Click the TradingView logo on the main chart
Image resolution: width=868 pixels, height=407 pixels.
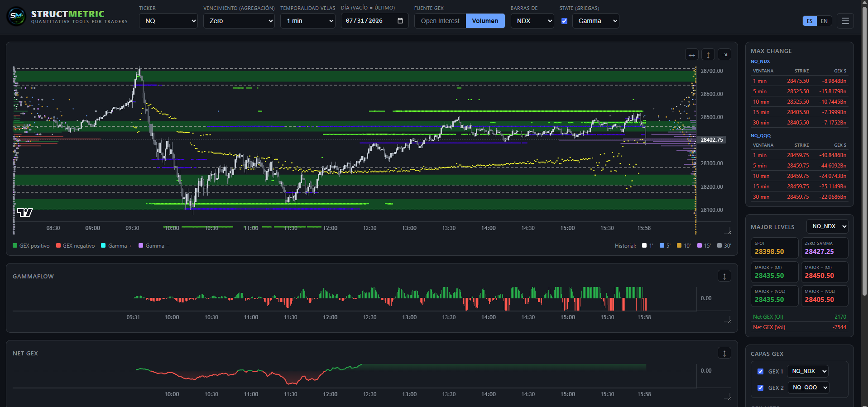(25, 212)
